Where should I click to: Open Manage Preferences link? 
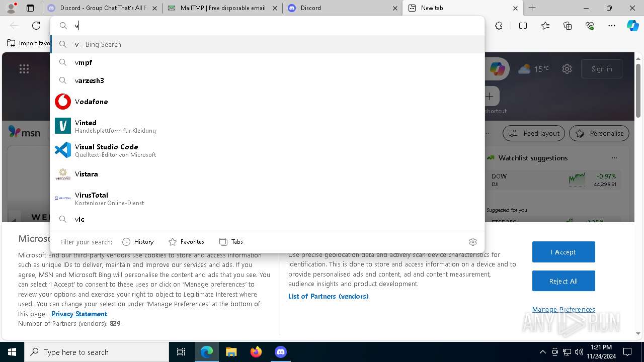coord(563,309)
